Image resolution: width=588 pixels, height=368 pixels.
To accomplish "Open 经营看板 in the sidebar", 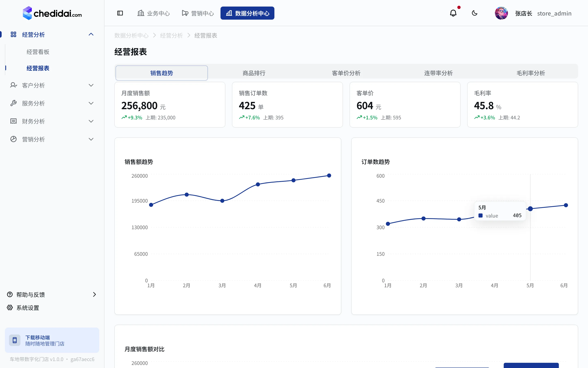I will coord(38,52).
